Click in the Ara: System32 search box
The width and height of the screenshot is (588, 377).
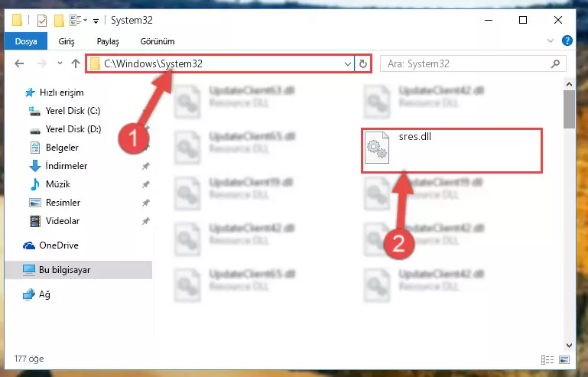[x=465, y=63]
